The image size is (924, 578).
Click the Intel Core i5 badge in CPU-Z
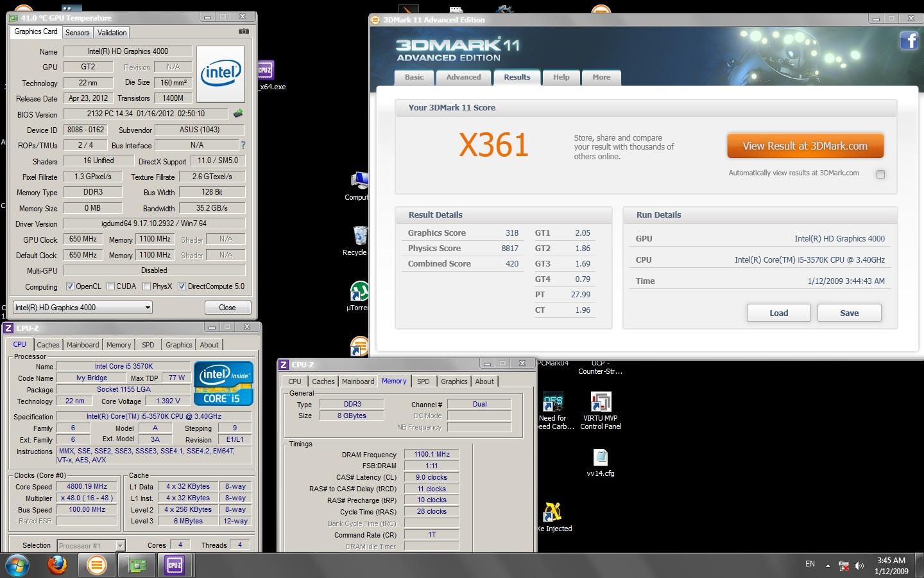(224, 383)
